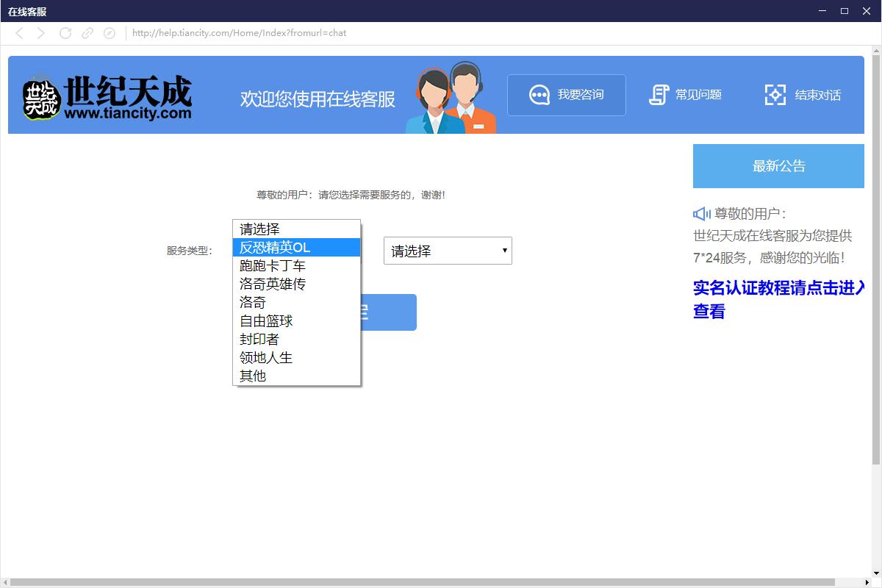
Task: Click the vertical scrollbar on right
Action: [875, 257]
